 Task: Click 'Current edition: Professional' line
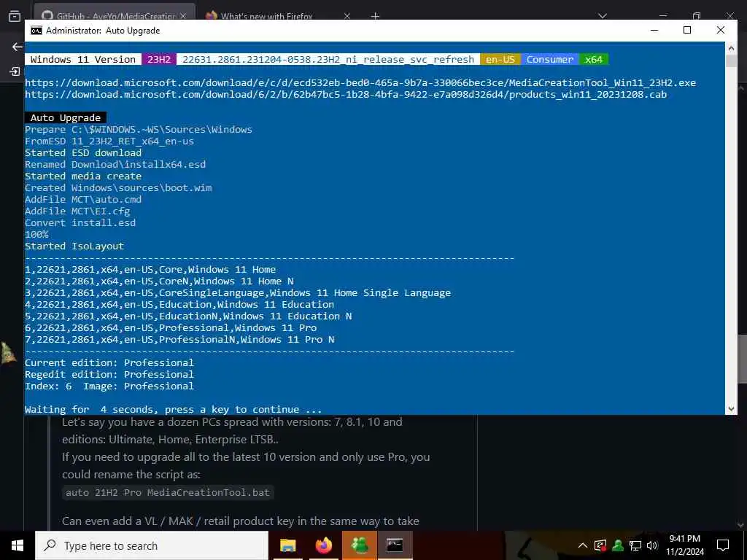109,363
